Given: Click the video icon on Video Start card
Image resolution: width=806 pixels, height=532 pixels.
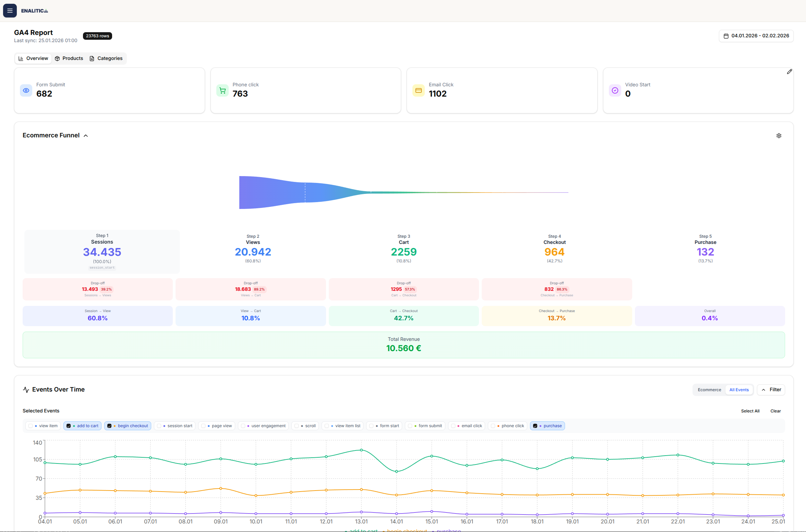Looking at the screenshot, I should point(615,90).
